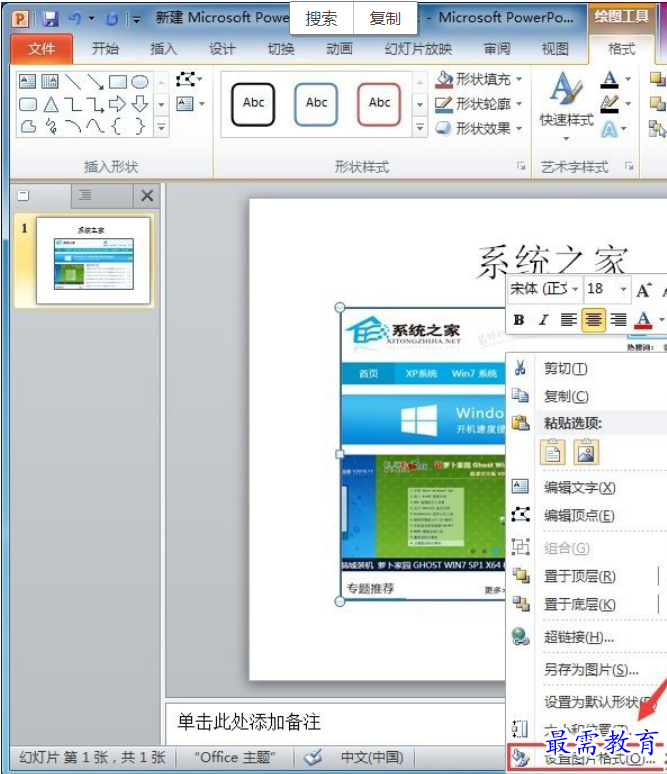Click the Save icon in quick access toolbar
This screenshot has width=667, height=774.
tap(50, 19)
